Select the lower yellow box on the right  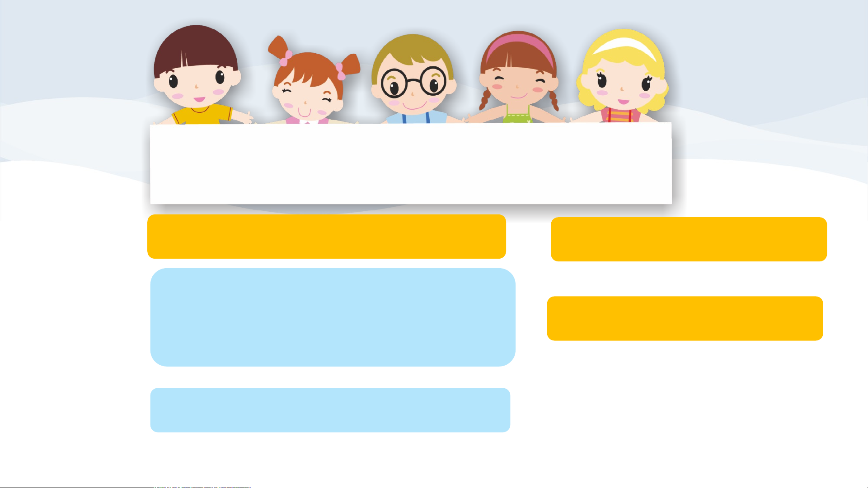pyautogui.click(x=685, y=318)
